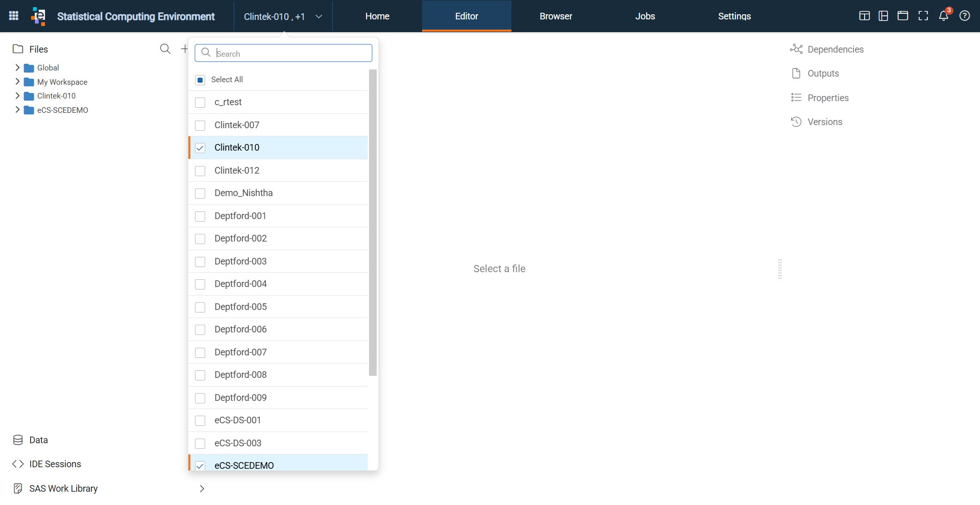Open IDE Sessions code icon

point(18,464)
